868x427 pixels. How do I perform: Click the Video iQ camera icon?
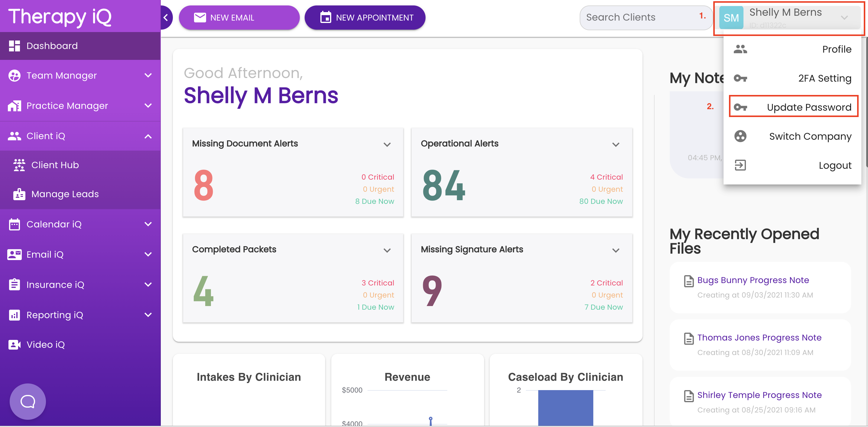(x=14, y=344)
